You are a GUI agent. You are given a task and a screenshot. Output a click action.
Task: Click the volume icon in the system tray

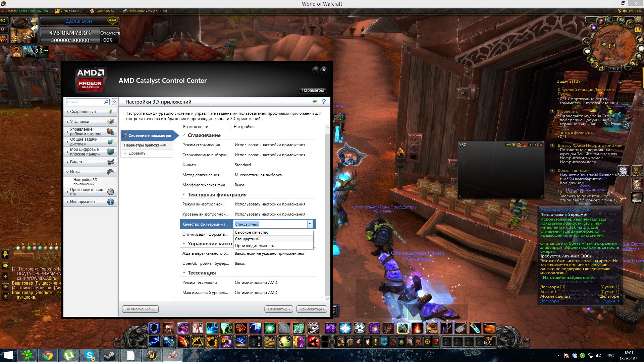pos(599,356)
